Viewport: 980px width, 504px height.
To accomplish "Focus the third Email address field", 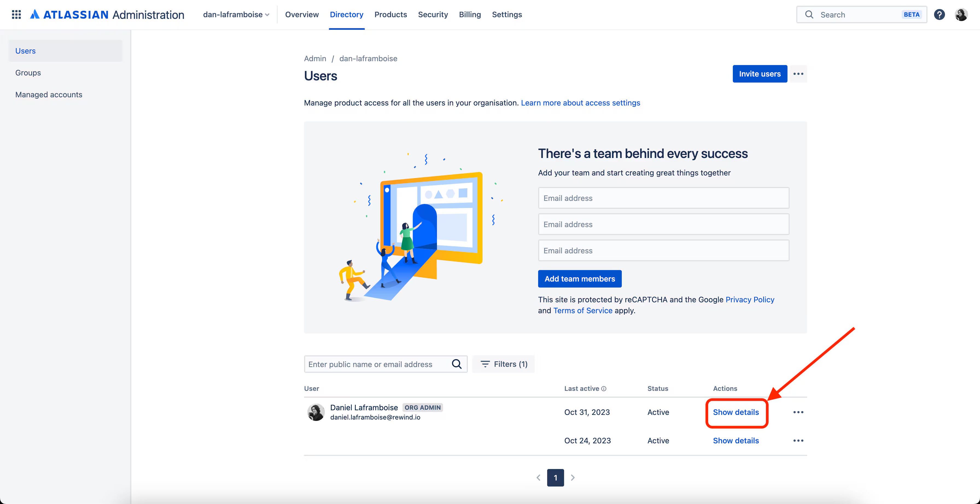I will coord(663,250).
